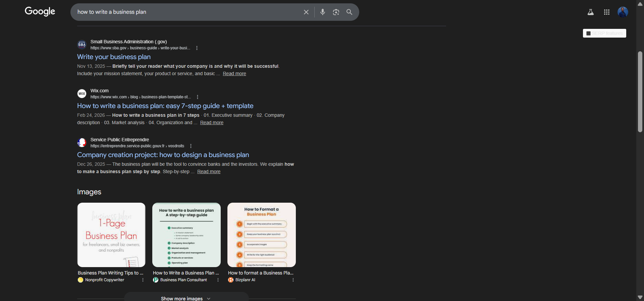Open more options for Business Plan Consultant image
This screenshot has width=644, height=301.
click(x=218, y=280)
